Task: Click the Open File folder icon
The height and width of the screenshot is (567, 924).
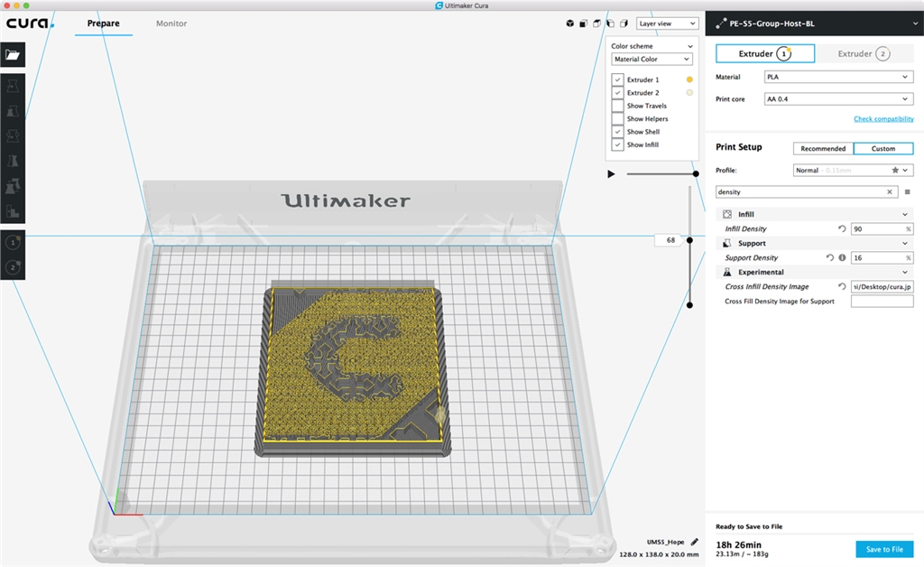Action: click(13, 54)
